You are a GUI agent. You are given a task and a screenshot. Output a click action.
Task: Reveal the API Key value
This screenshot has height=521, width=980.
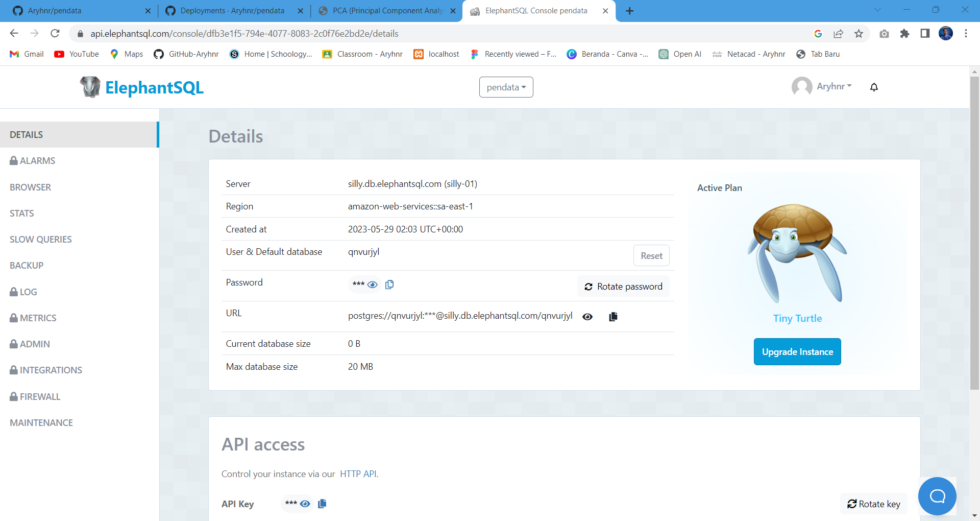305,504
